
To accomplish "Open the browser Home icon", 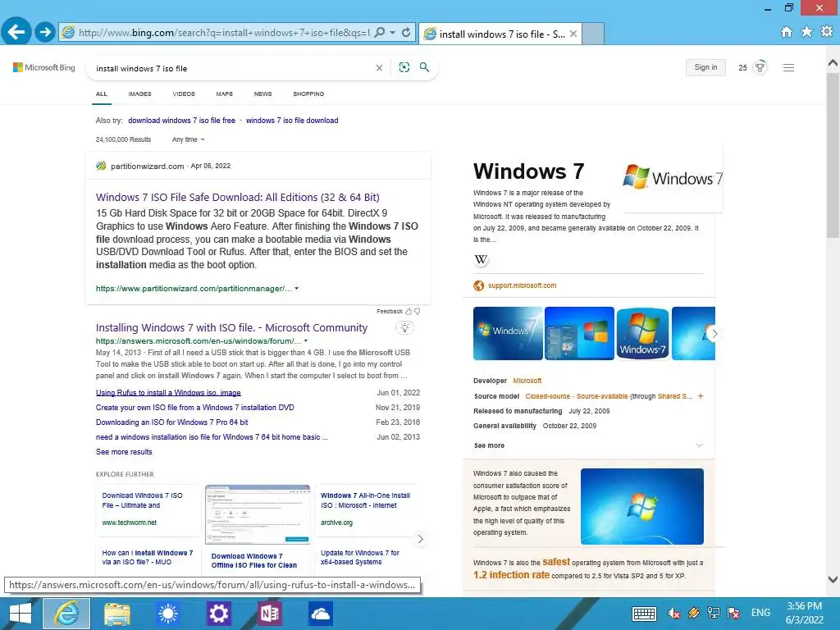I will pyautogui.click(x=787, y=32).
